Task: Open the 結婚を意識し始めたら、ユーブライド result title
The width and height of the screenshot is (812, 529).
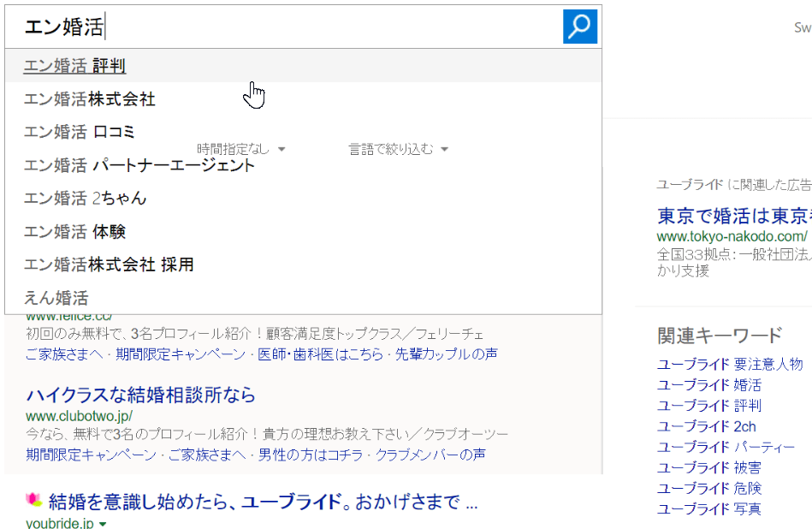Action: pos(263,501)
